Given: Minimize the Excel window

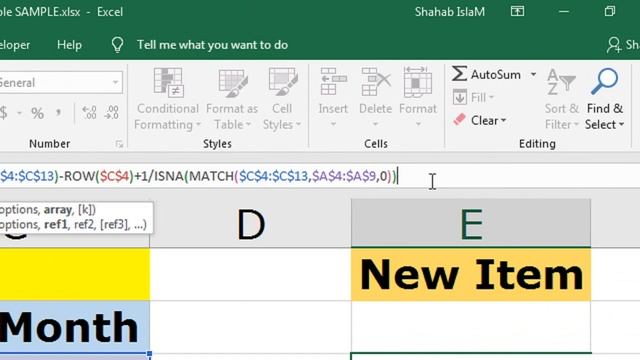Looking at the screenshot, I should (x=564, y=11).
